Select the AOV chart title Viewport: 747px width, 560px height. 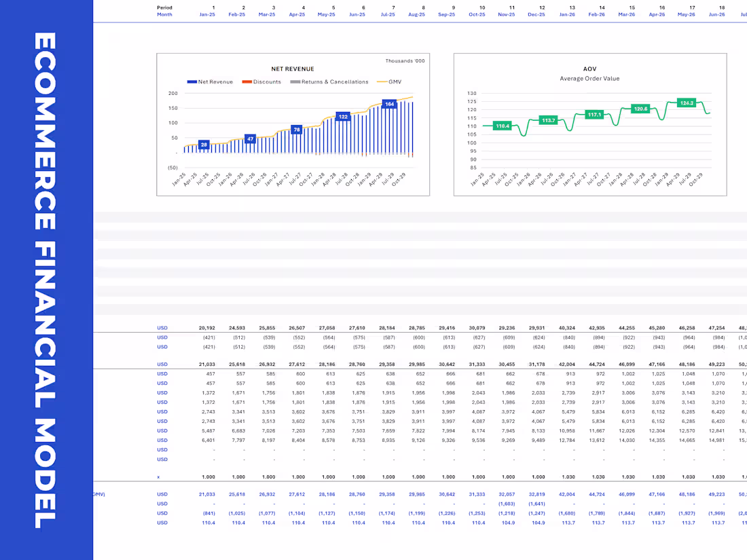point(589,69)
